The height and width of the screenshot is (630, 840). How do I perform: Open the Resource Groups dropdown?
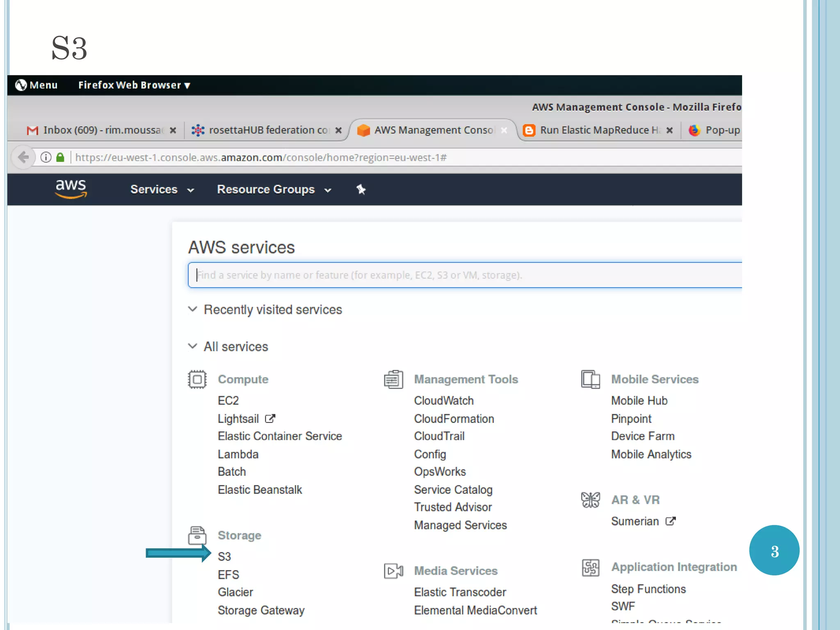pos(274,189)
